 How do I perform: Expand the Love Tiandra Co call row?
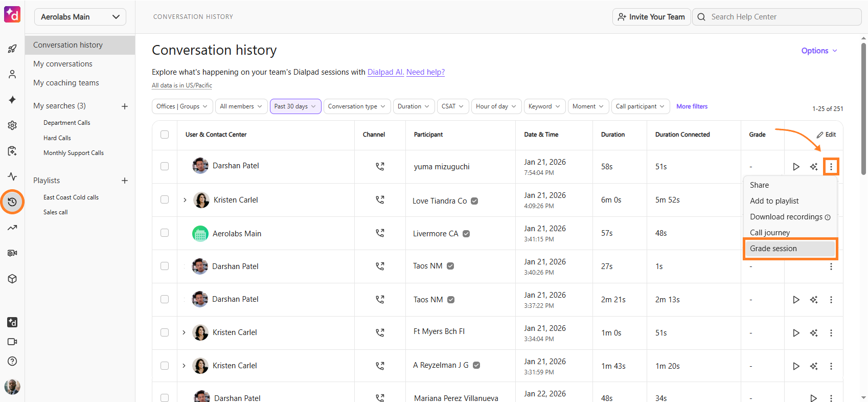pyautogui.click(x=185, y=200)
